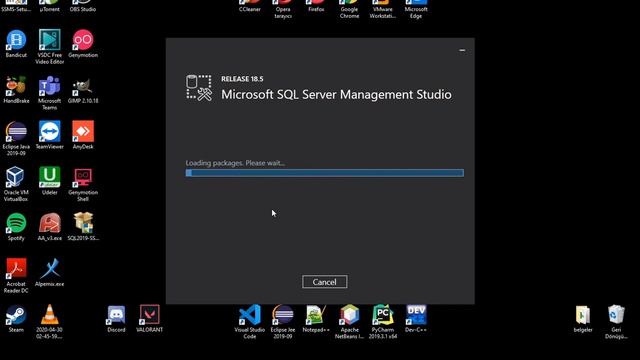The image size is (640, 360).
Task: Open VSDC Free Video Editor shortcut
Action: [x=50, y=40]
